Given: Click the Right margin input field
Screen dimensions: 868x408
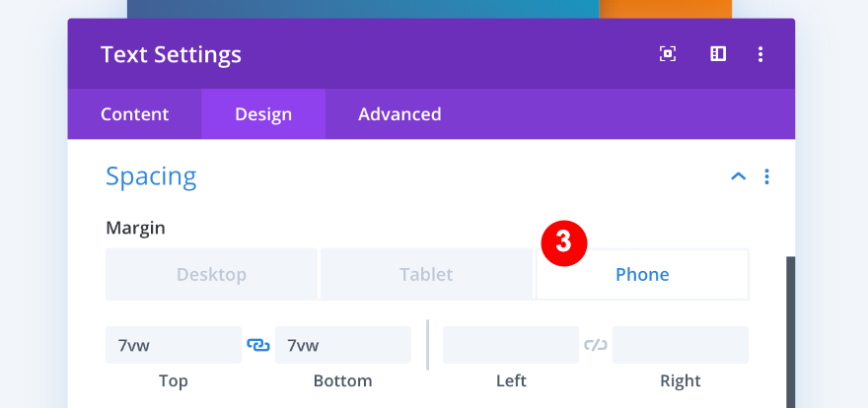Looking at the screenshot, I should [x=681, y=345].
